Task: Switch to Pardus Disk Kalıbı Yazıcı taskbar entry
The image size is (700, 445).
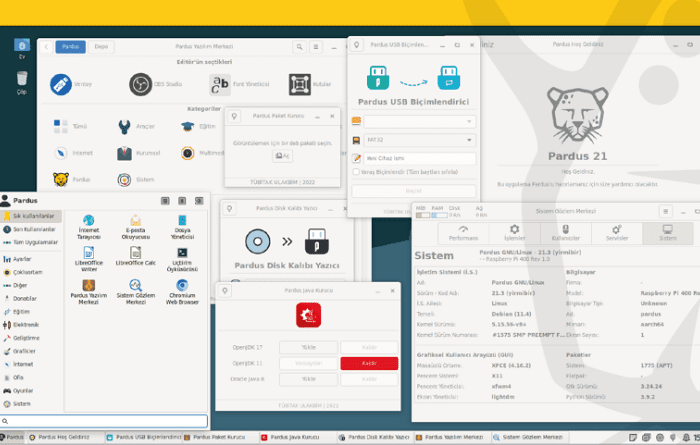Action: coord(374,437)
